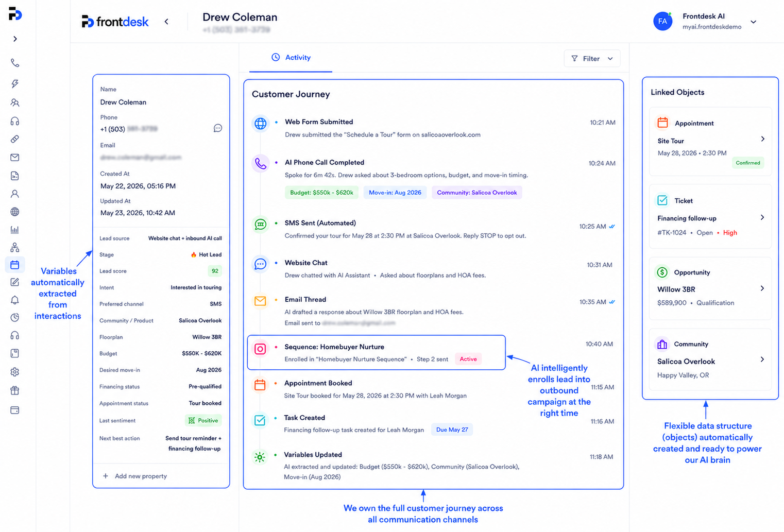Screen dimensions: 784x532
Task: Click the Task Created checkmark icon
Action: point(260,420)
